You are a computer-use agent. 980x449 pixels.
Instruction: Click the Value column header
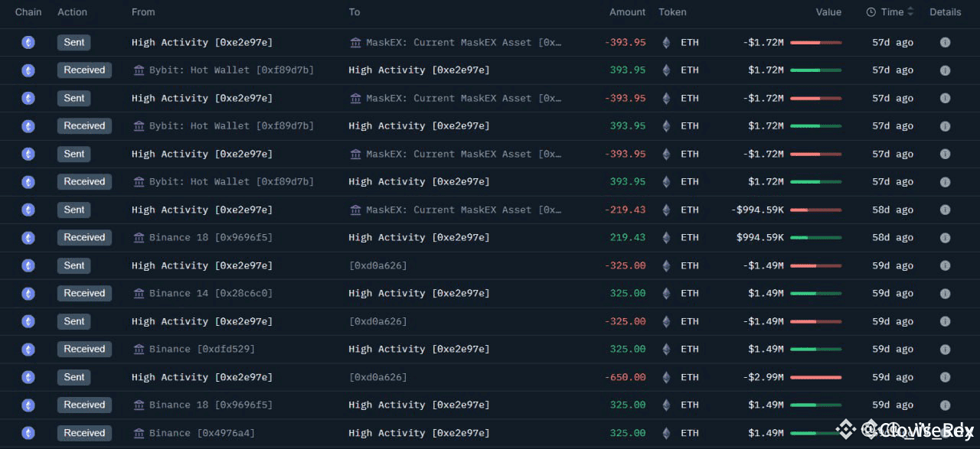828,11
